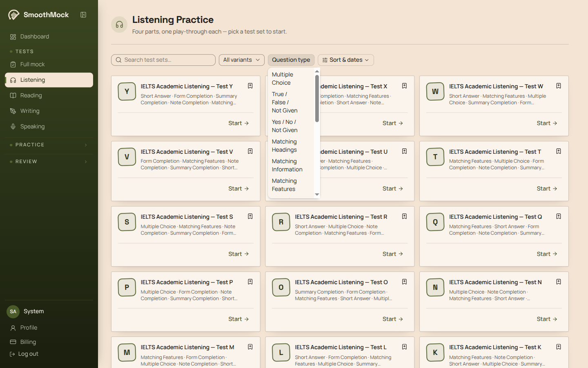The width and height of the screenshot is (588, 368).
Task: Click the Full mock clipboard icon
Action: pyautogui.click(x=13, y=65)
